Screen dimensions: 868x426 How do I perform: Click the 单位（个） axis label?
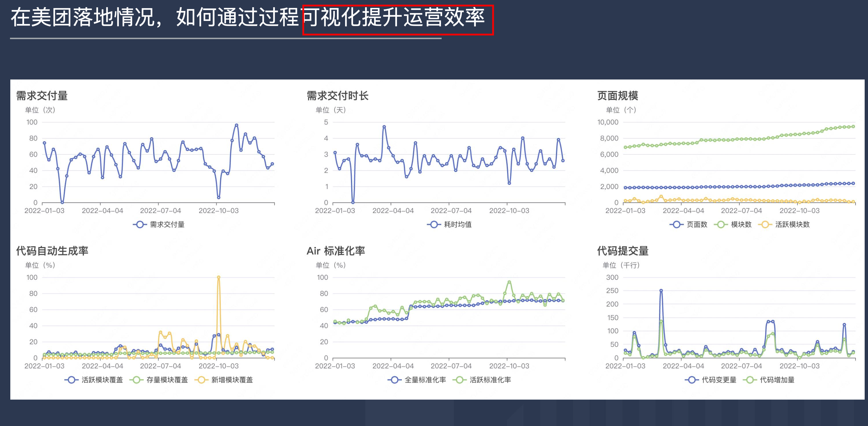click(621, 110)
